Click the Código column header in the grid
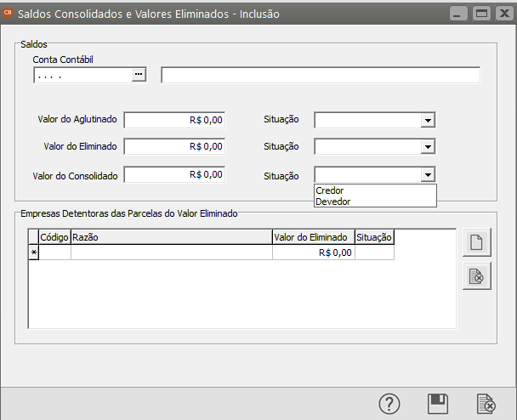This screenshot has width=517, height=420. coord(54,238)
